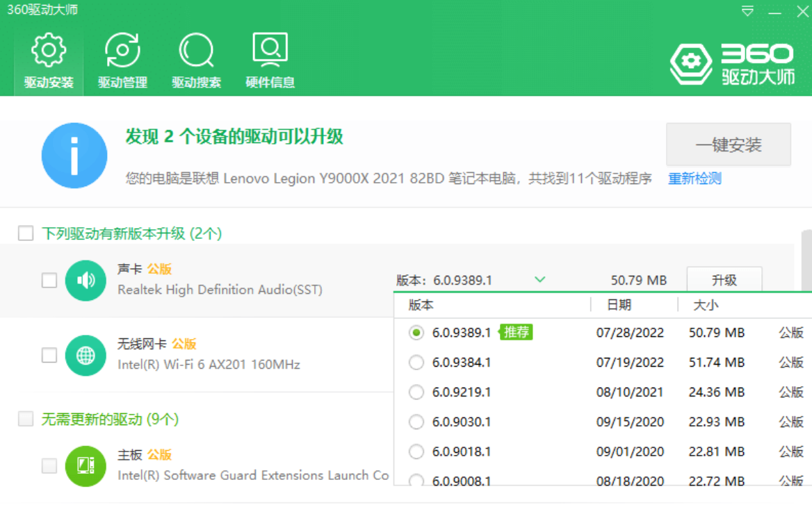This screenshot has height=514, width=812.
Task: Switch to the 驱动搜索 tab
Action: (x=196, y=62)
